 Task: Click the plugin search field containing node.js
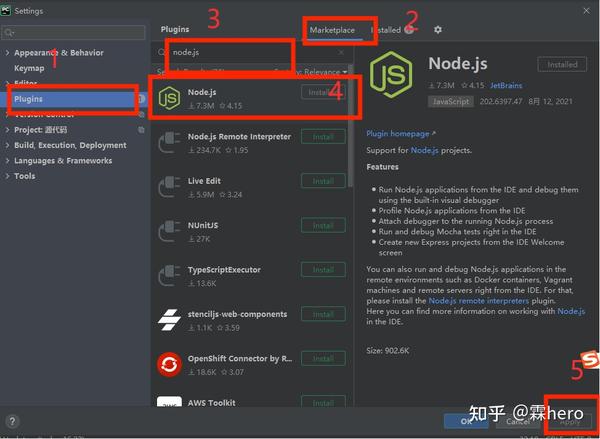[x=253, y=52]
